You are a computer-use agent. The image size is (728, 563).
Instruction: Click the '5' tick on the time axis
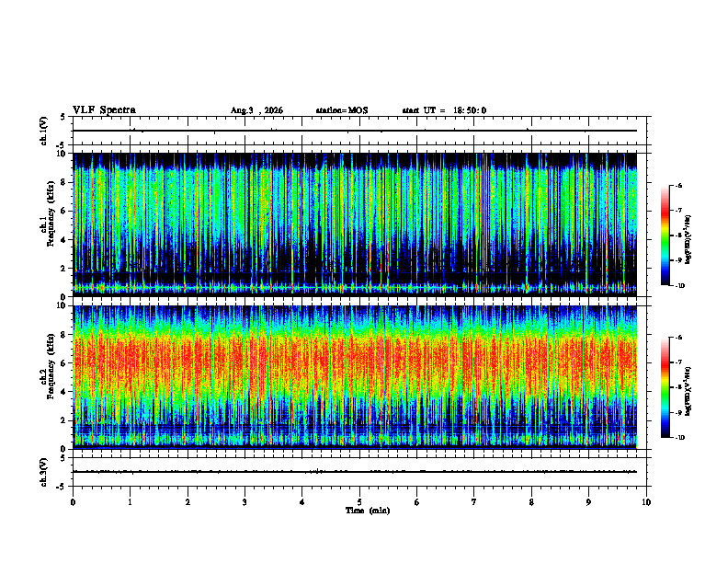(359, 502)
